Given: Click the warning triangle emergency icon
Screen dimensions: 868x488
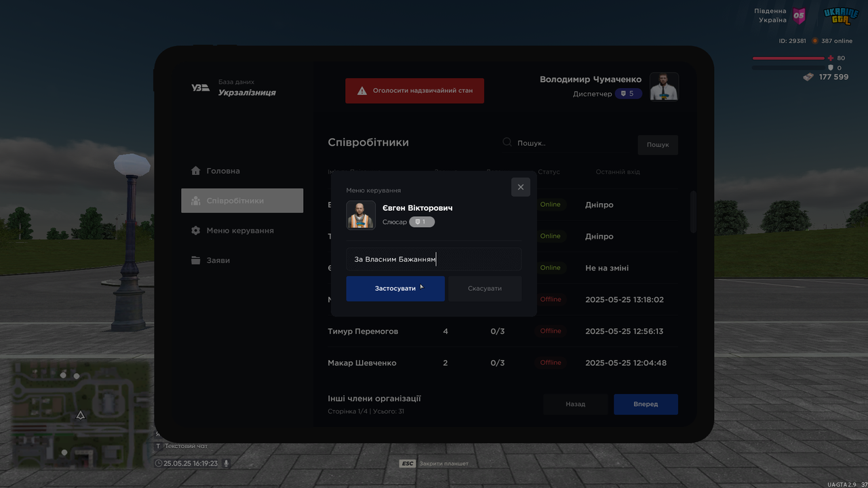Looking at the screenshot, I should (362, 90).
